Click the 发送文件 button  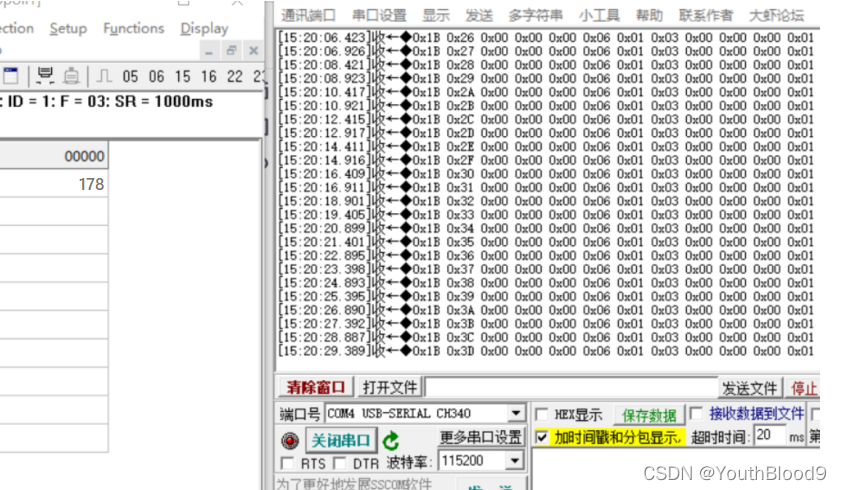click(750, 388)
